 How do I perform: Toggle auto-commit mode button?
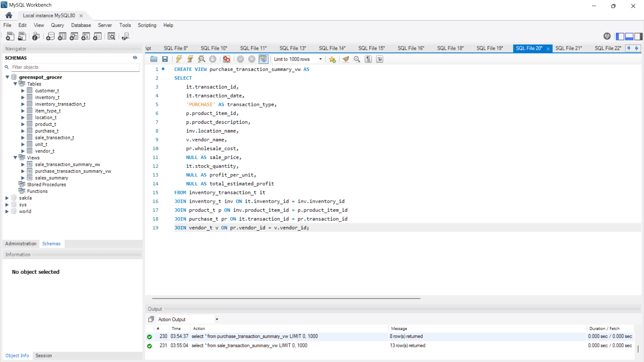click(x=263, y=59)
